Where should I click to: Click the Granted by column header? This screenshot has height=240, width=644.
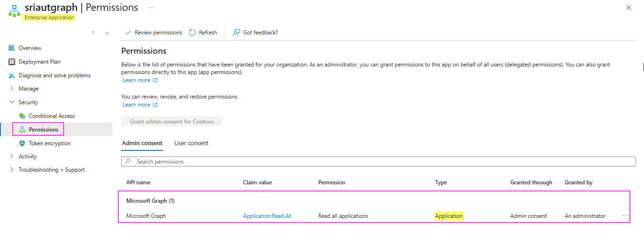578,182
